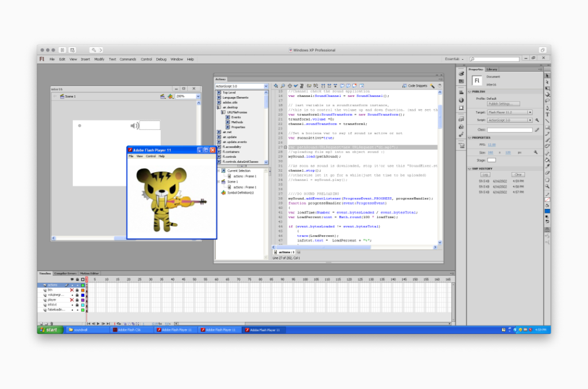Select the Eyedropper tool
This screenshot has width=588, height=389.
547,166
